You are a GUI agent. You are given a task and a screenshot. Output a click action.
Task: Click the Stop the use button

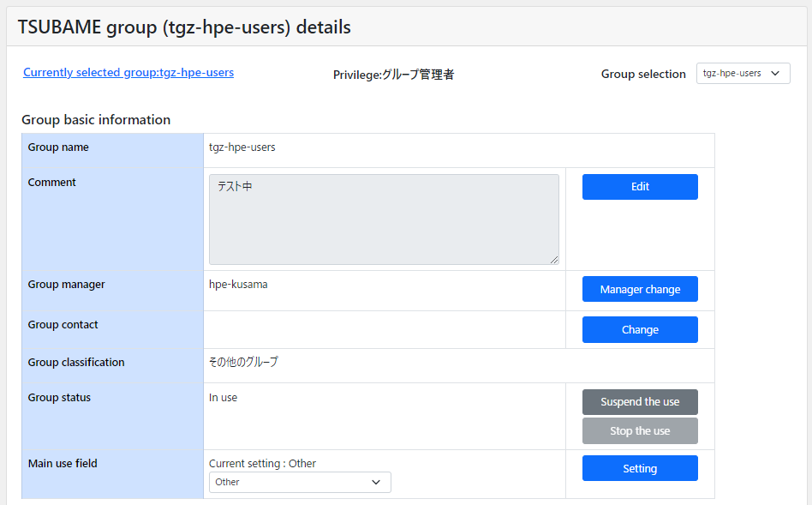(x=640, y=431)
